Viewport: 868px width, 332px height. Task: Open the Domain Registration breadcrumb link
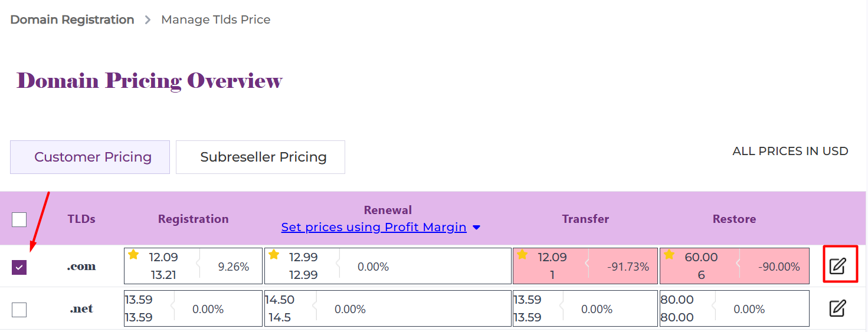72,20
